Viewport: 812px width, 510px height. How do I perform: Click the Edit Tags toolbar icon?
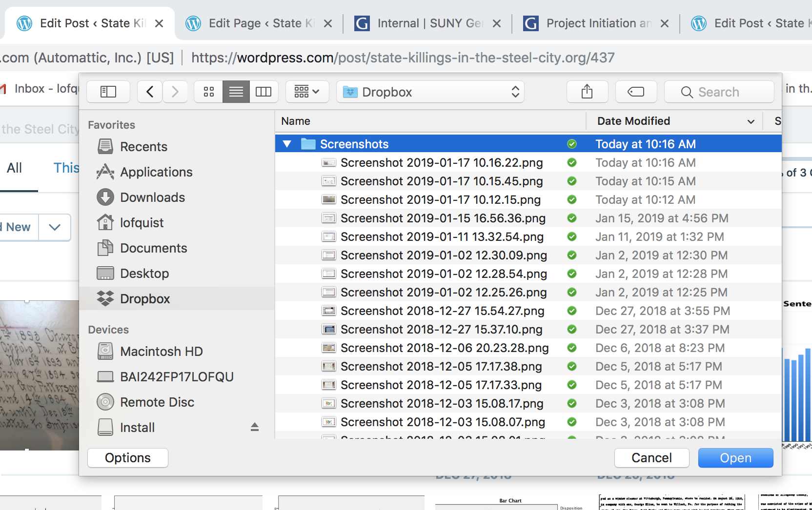point(636,92)
